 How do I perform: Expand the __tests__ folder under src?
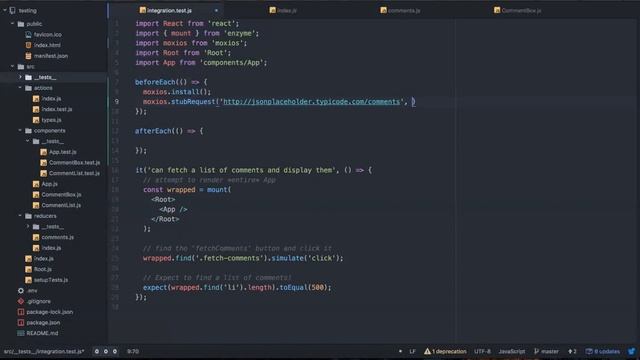click(20, 77)
